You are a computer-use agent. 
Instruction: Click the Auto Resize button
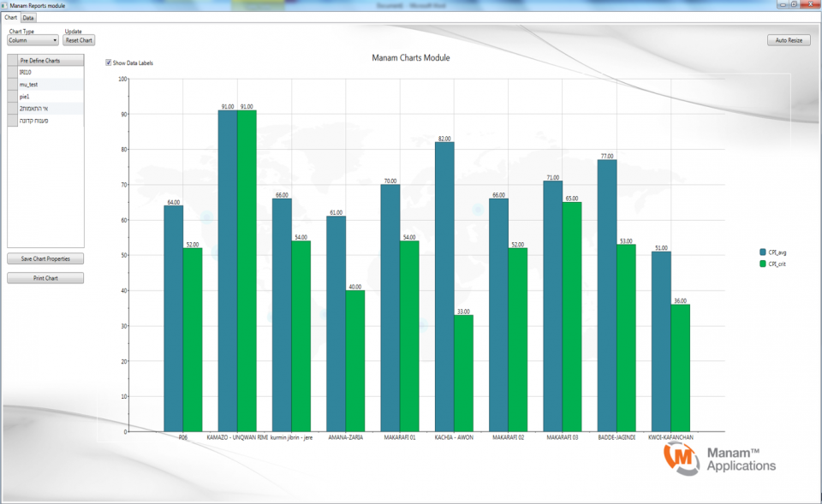(789, 40)
